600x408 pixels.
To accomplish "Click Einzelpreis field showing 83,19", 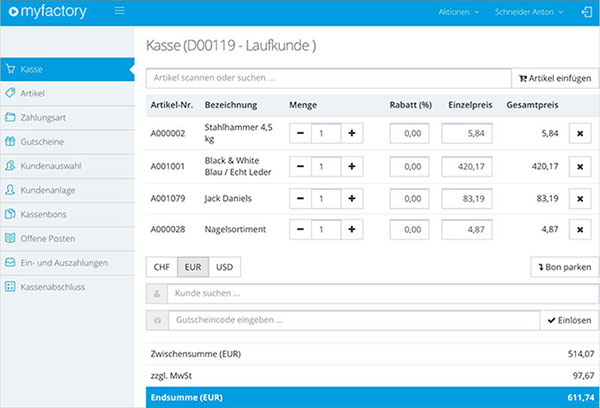I will click(x=467, y=199).
